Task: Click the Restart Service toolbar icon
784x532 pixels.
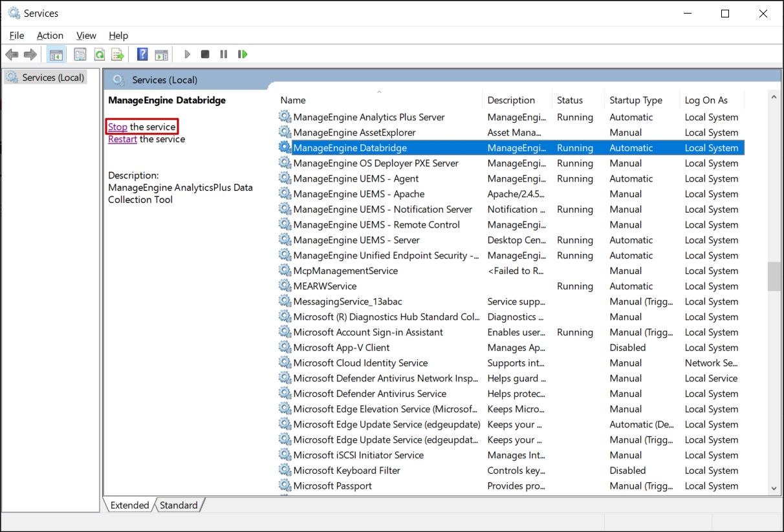Action: [243, 54]
